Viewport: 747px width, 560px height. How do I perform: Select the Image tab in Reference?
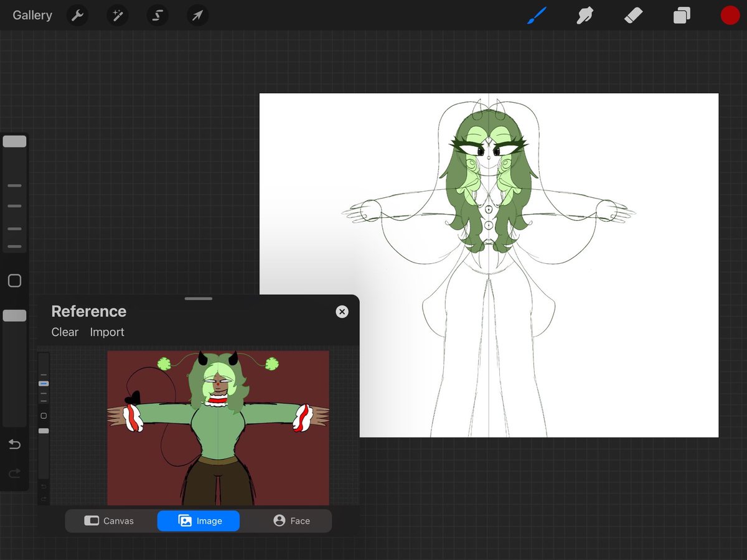click(x=199, y=521)
